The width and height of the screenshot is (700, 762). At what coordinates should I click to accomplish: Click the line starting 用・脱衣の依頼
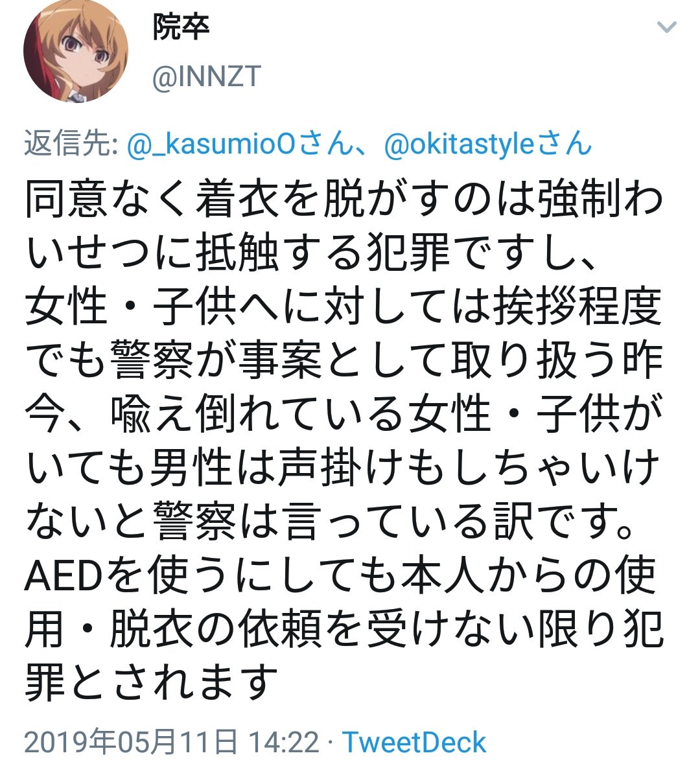(344, 629)
